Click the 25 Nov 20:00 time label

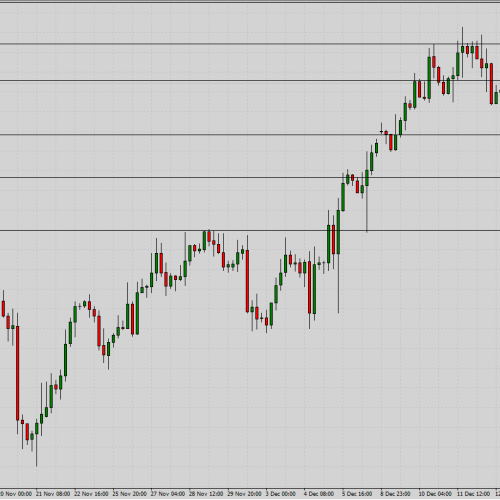(130, 494)
